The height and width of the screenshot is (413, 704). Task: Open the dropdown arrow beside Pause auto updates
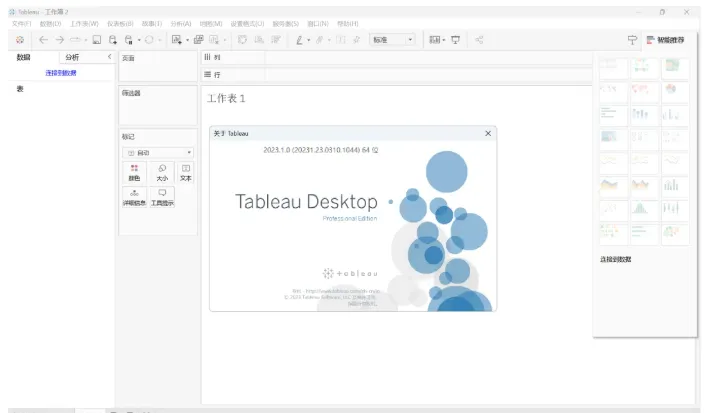[x=139, y=40]
